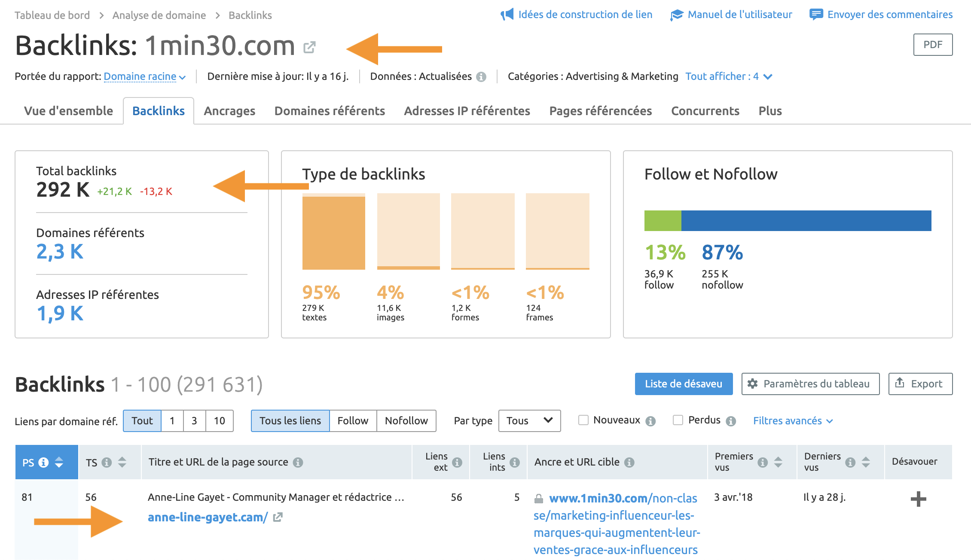Select the Backlinks tab
The width and height of the screenshot is (971, 560).
point(159,111)
